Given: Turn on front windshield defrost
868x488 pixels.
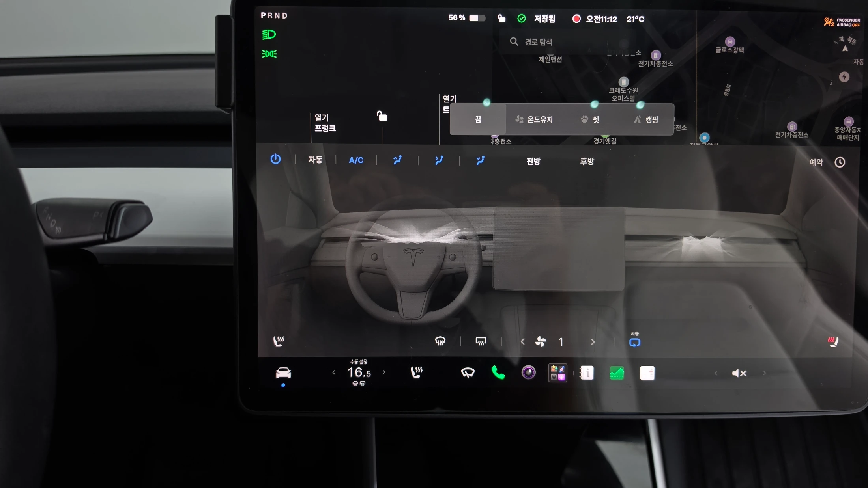Looking at the screenshot, I should pyautogui.click(x=440, y=341).
